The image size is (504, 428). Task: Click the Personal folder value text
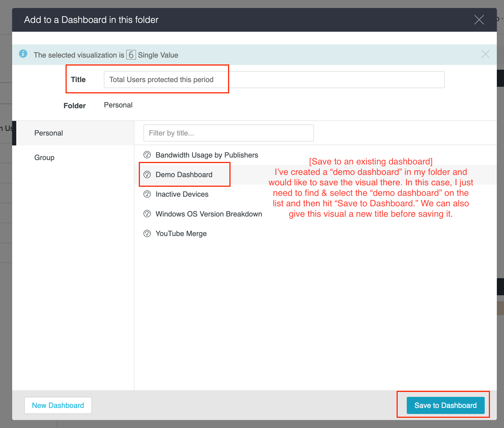[118, 105]
